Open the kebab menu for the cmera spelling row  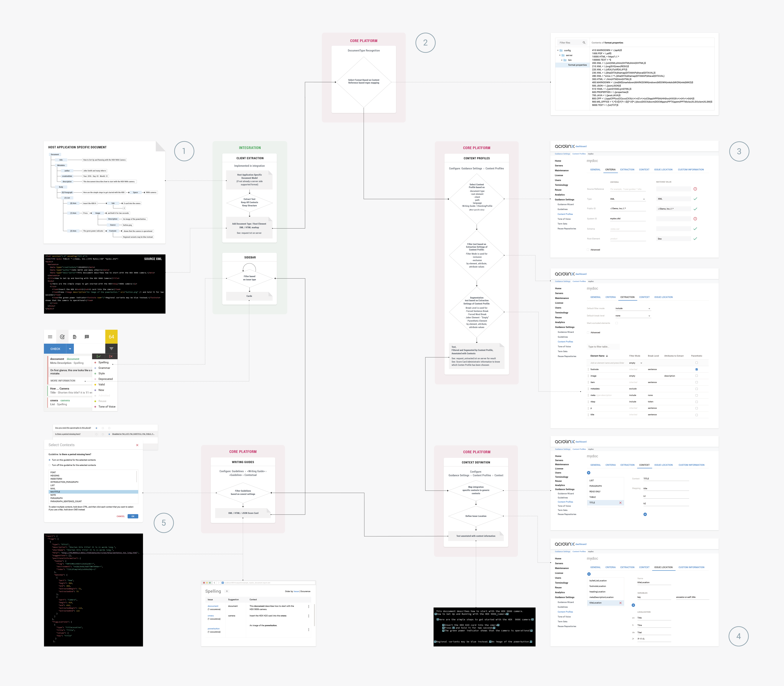coord(309,616)
